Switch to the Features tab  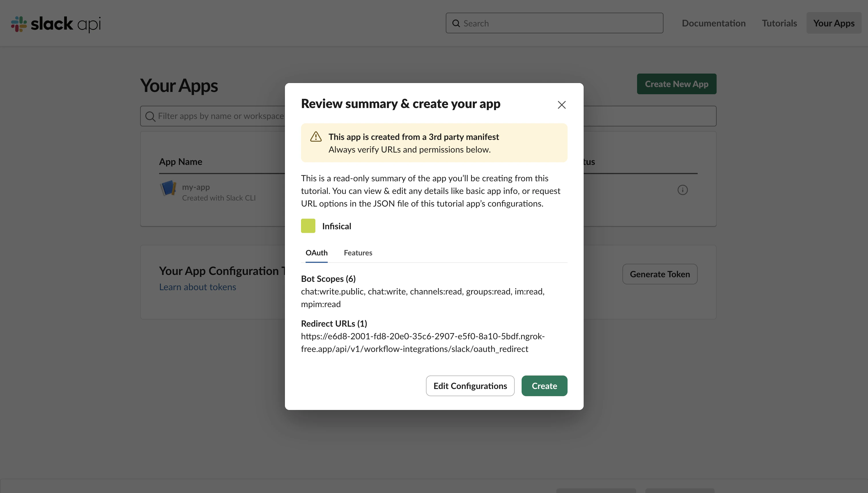pyautogui.click(x=358, y=253)
